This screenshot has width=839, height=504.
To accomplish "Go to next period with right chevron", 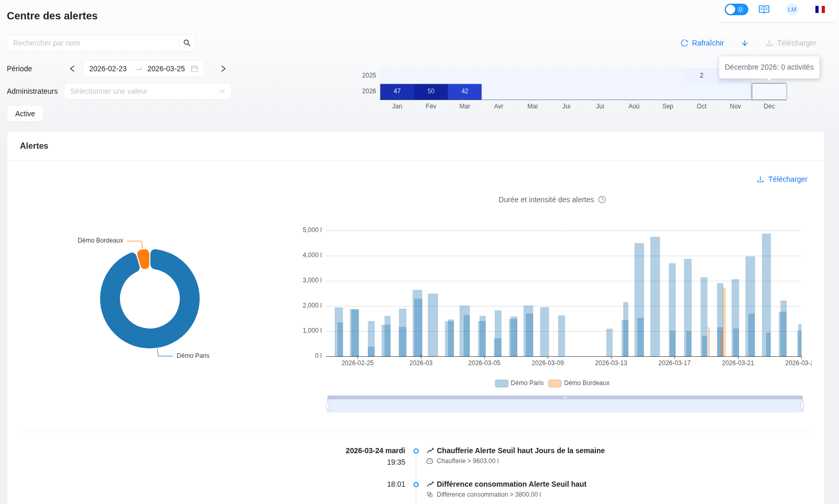I will pos(223,69).
